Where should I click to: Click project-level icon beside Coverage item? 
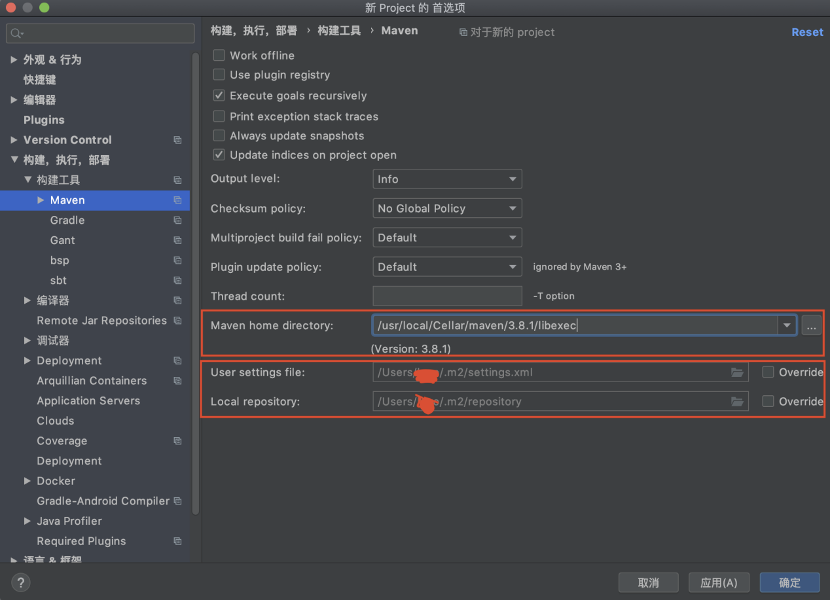point(177,441)
